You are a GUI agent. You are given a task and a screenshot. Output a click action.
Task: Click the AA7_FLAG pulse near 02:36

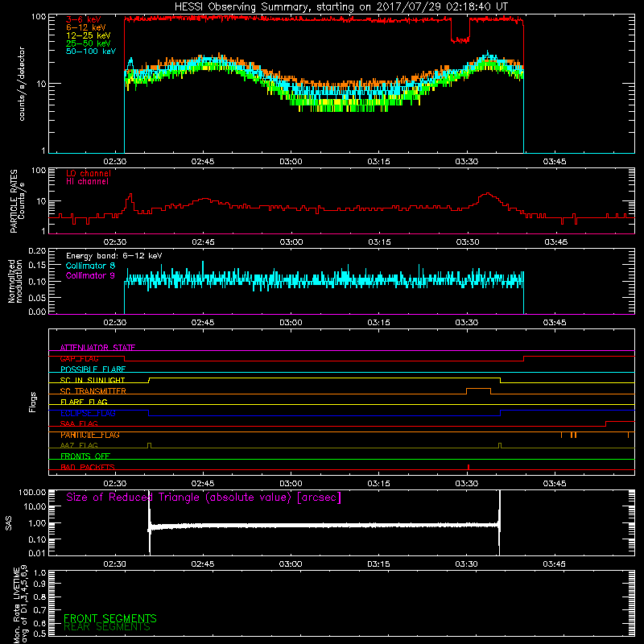(x=149, y=445)
